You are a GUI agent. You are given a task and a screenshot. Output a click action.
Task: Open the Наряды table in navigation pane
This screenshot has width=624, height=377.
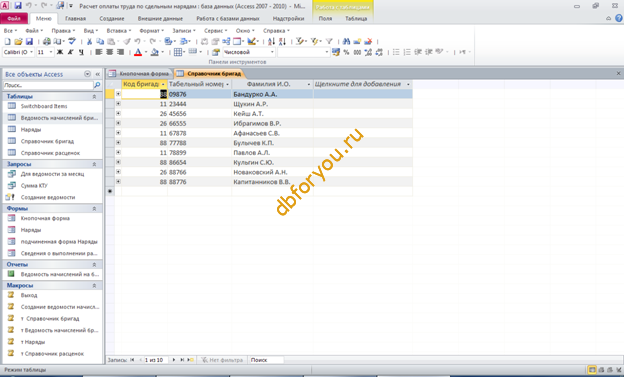(x=31, y=129)
